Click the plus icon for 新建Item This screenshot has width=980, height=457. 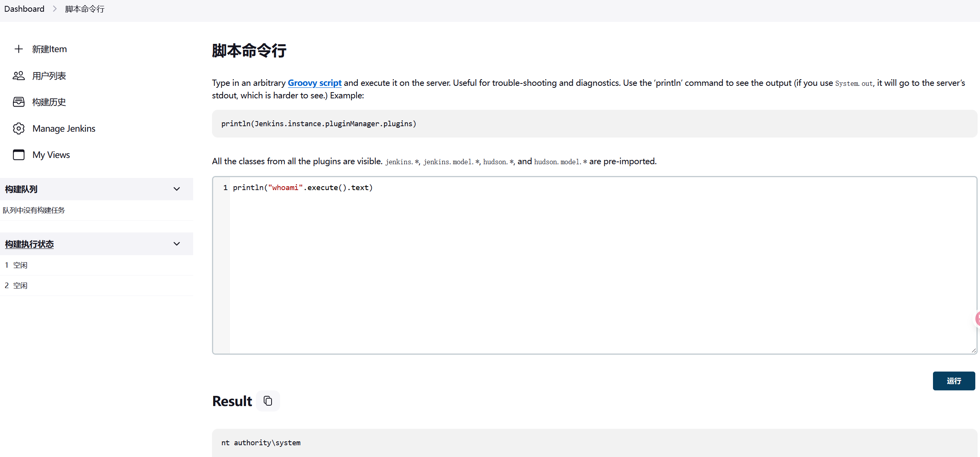point(18,49)
